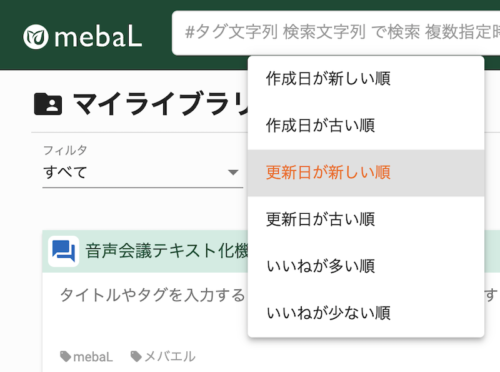Screen dimensions: 500x372
Task: Select highlighted 更新日が新しい順 option
Action: point(366,173)
